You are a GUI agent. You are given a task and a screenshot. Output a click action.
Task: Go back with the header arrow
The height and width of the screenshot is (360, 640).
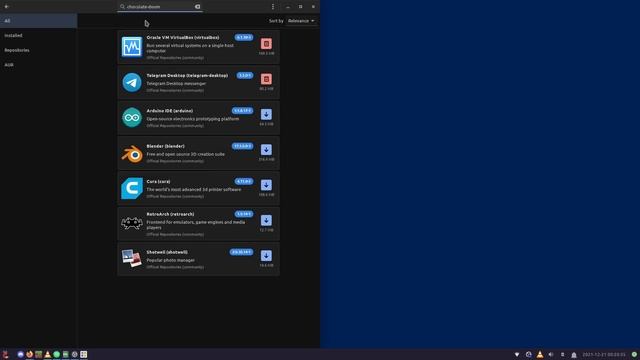7,7
